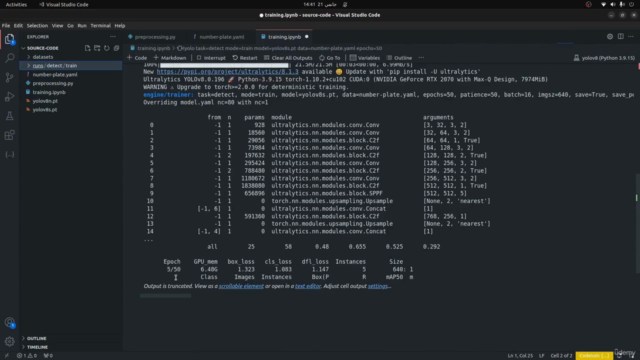The image size is (640, 360).
Task: Open the Terminal menu
Action: pos(100,26)
